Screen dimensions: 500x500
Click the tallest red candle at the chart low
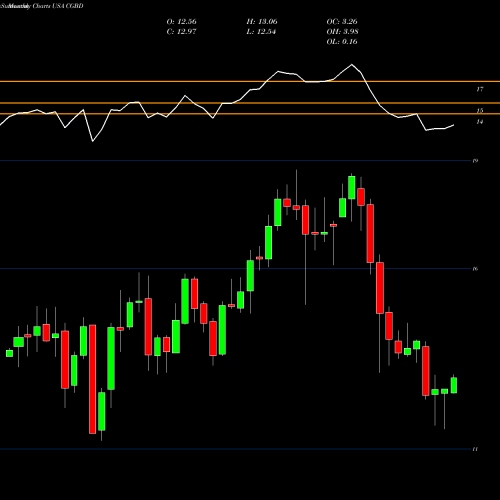tap(92, 379)
